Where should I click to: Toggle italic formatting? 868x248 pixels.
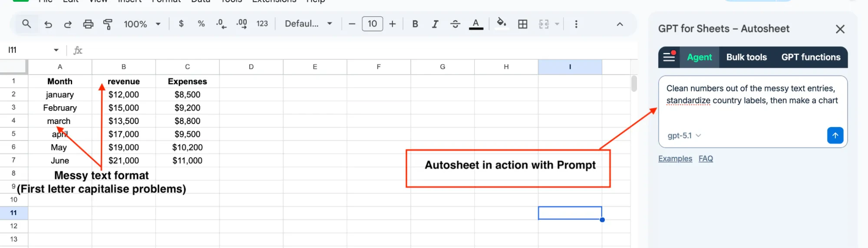(435, 24)
